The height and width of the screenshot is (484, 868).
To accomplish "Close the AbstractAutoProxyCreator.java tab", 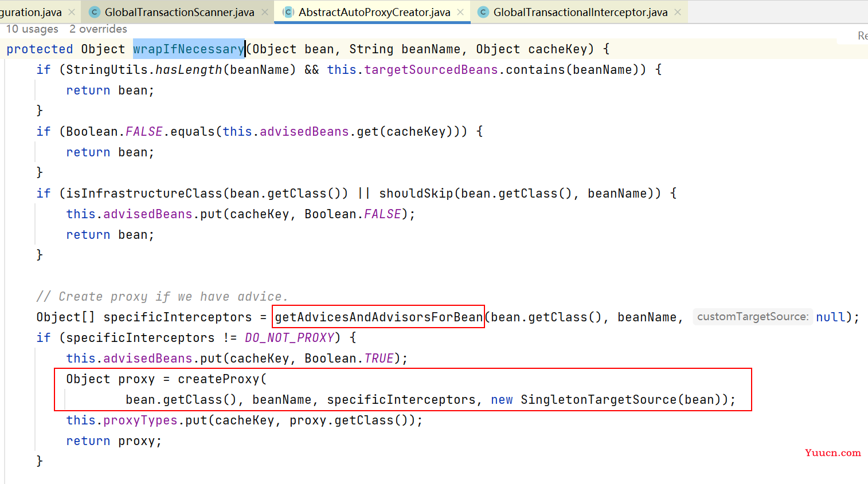I will [460, 12].
